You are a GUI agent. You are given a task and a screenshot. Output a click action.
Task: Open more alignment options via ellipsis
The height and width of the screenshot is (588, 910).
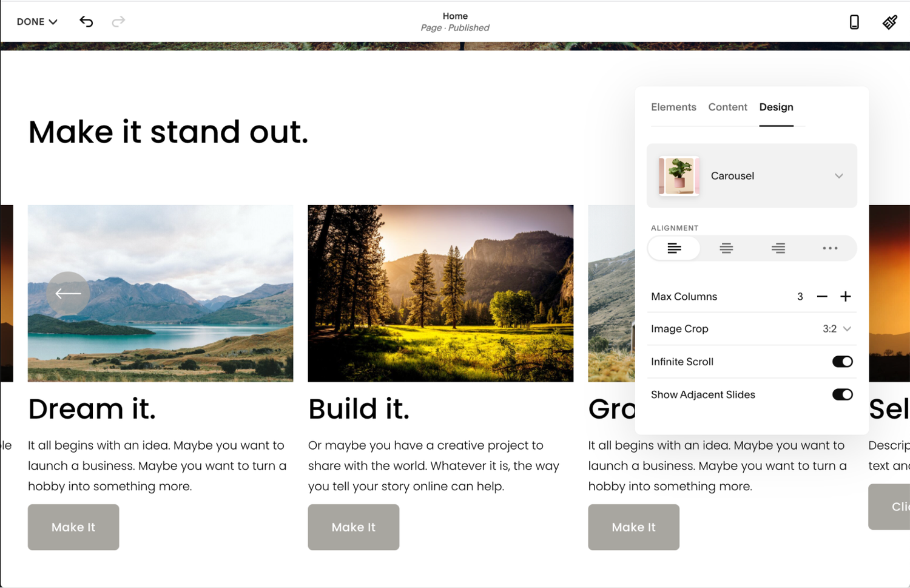829,248
